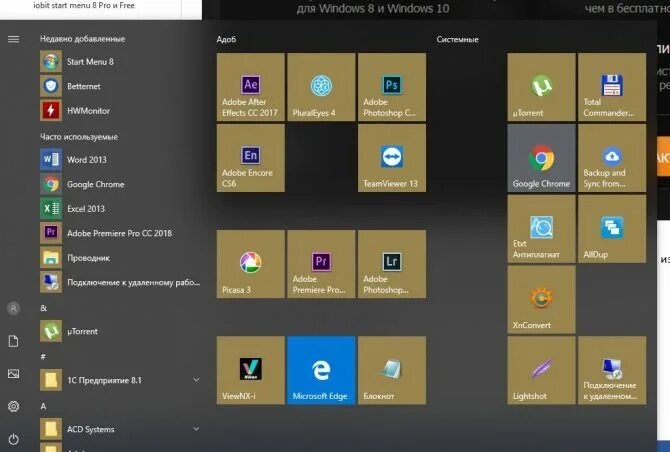670x452 pixels.
Task: Click the Power button icon
Action: click(13, 439)
